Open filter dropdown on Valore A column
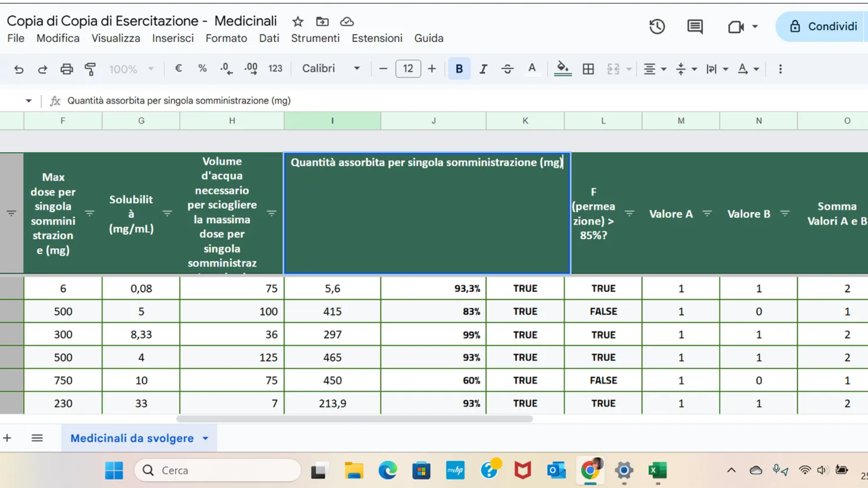The height and width of the screenshot is (488, 868). tap(707, 213)
